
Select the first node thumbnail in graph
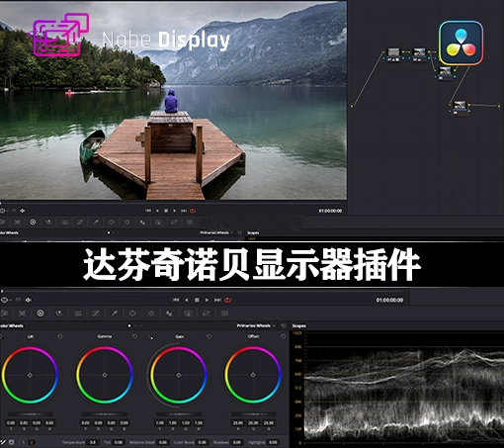tap(393, 54)
